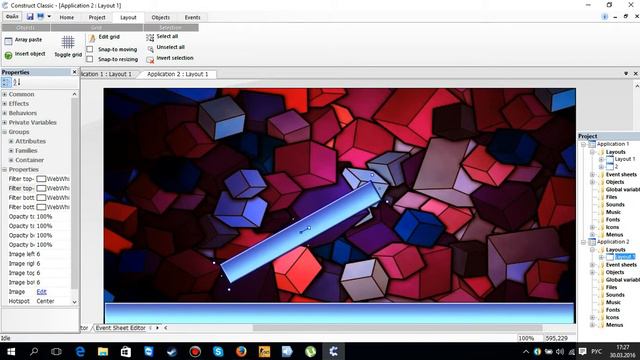Click the 100% zoom status field
Viewport: 640px width, 360px height.
click(x=526, y=338)
